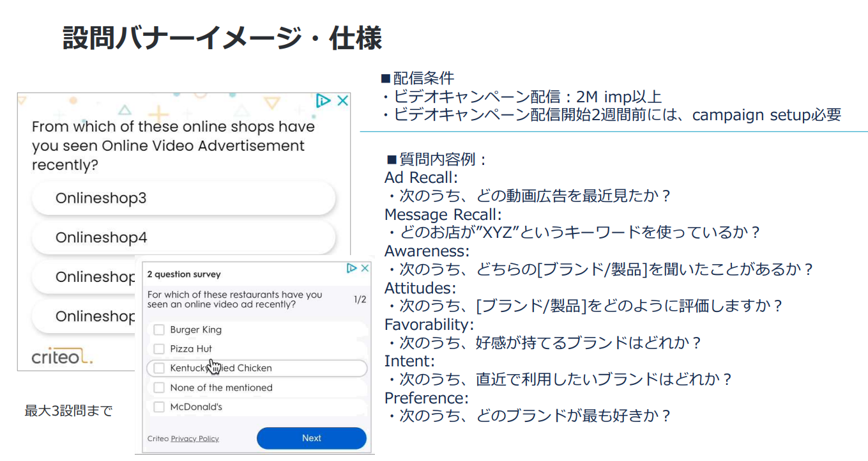Pick the Onlineshop4 answer option
The width and height of the screenshot is (868, 461).
tap(183, 238)
